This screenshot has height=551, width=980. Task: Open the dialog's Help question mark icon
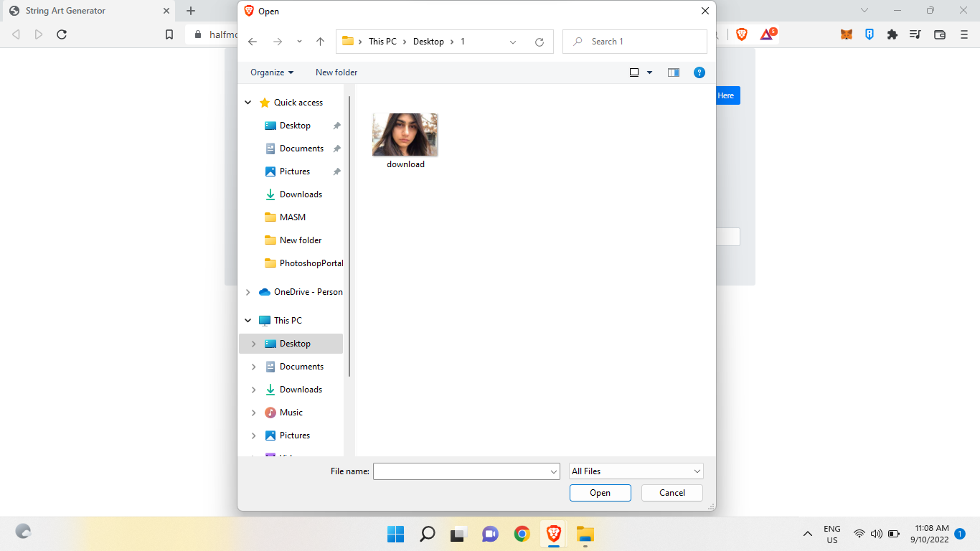[x=699, y=72]
